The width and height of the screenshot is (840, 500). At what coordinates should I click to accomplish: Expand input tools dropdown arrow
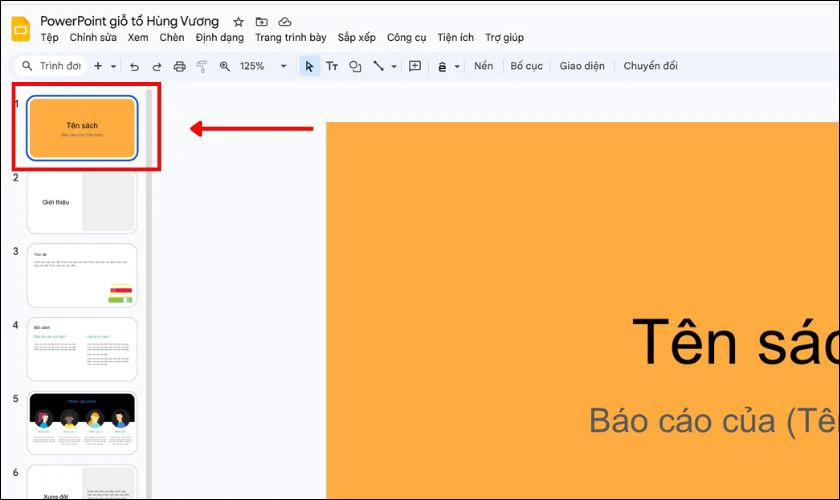pyautogui.click(x=457, y=67)
